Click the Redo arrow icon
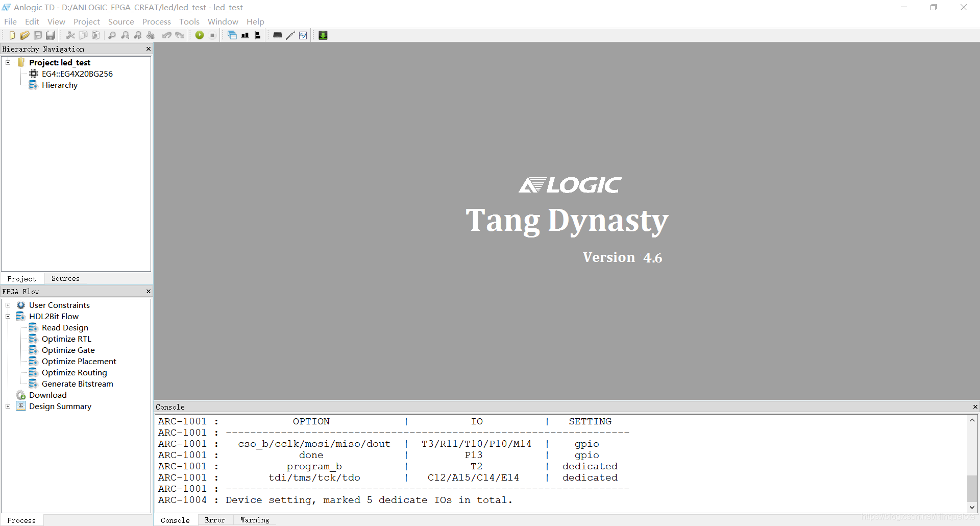The image size is (980, 526). [x=180, y=35]
